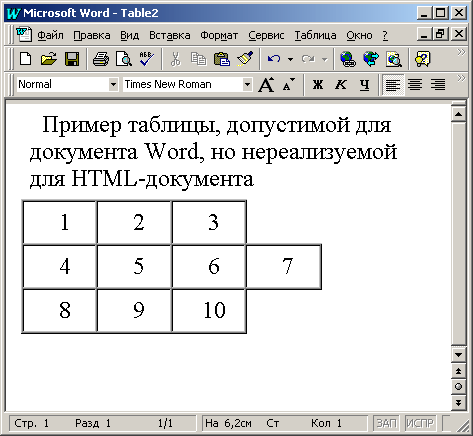Toggle bold Ж formatting

[x=318, y=85]
